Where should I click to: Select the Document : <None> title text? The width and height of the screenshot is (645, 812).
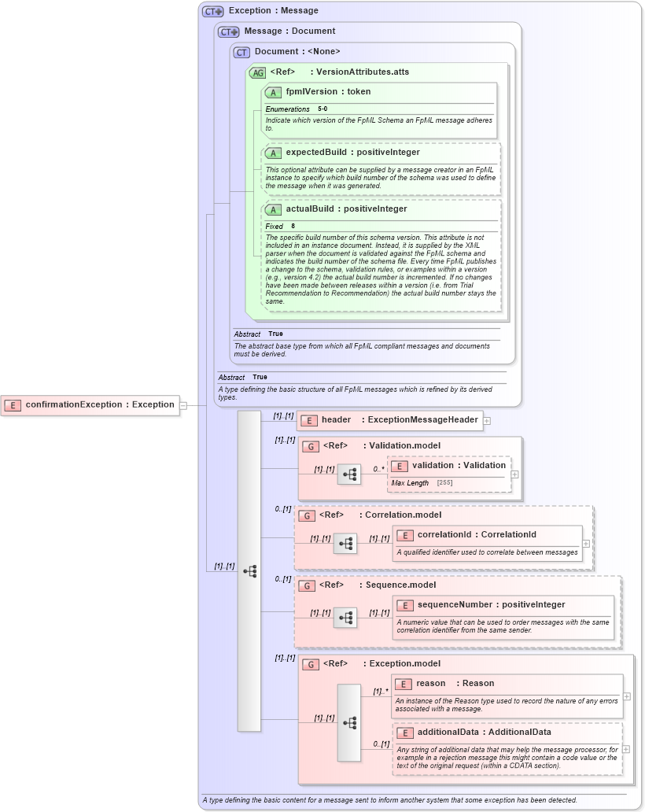coord(297,51)
